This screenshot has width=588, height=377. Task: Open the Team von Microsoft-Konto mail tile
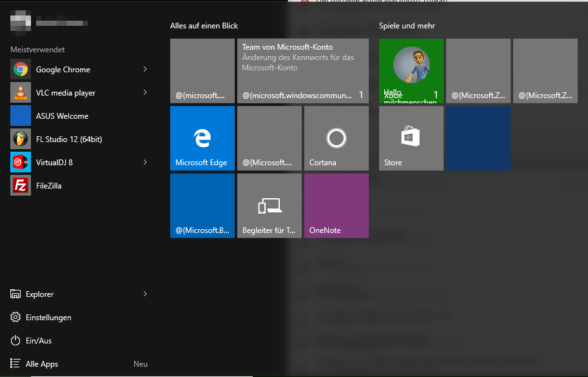303,71
